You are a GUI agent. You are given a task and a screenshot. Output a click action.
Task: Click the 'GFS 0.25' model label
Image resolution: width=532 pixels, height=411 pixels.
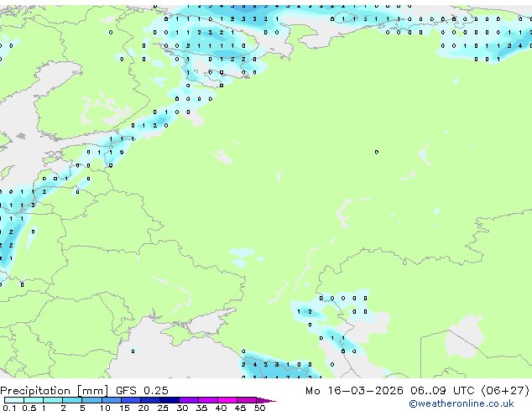[x=142, y=390]
